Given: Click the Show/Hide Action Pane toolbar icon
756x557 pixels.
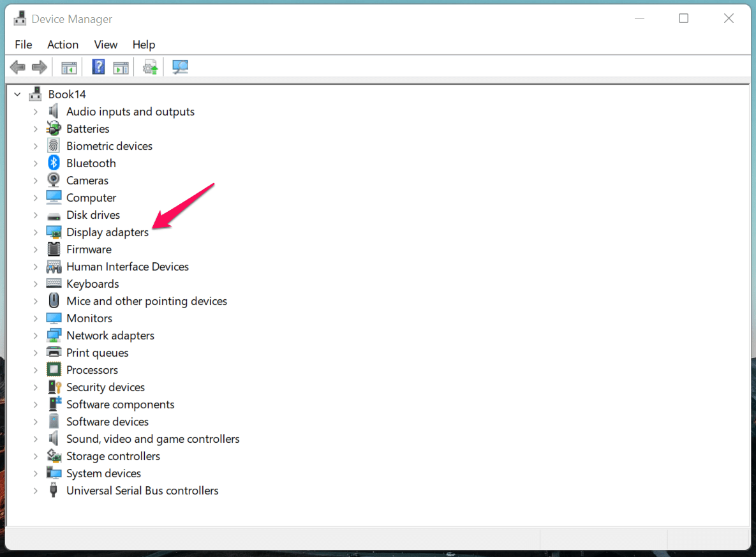Looking at the screenshot, I should click(x=121, y=67).
